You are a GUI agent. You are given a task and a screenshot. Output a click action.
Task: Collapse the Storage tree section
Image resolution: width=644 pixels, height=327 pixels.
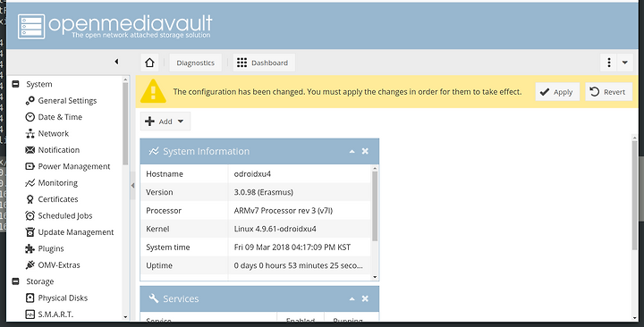[x=15, y=281]
